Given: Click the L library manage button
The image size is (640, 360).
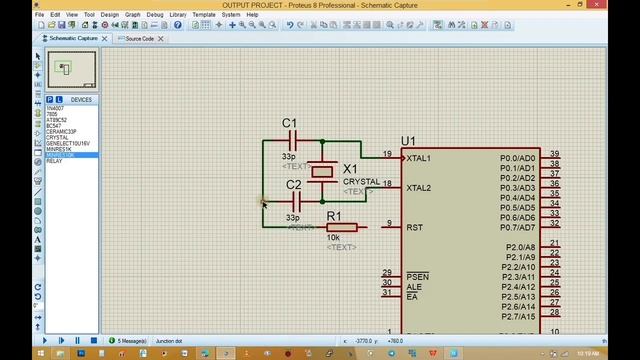Looking at the screenshot, I should click(x=59, y=100).
